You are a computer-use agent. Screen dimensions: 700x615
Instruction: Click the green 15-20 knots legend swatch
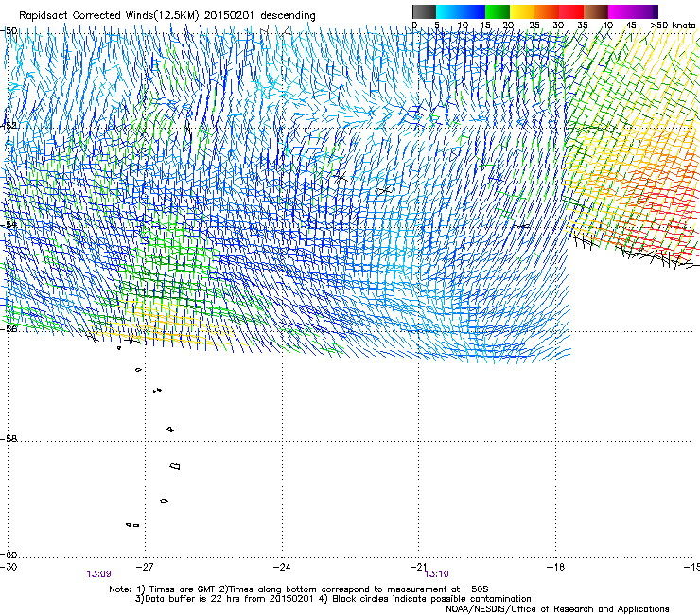coord(498,11)
